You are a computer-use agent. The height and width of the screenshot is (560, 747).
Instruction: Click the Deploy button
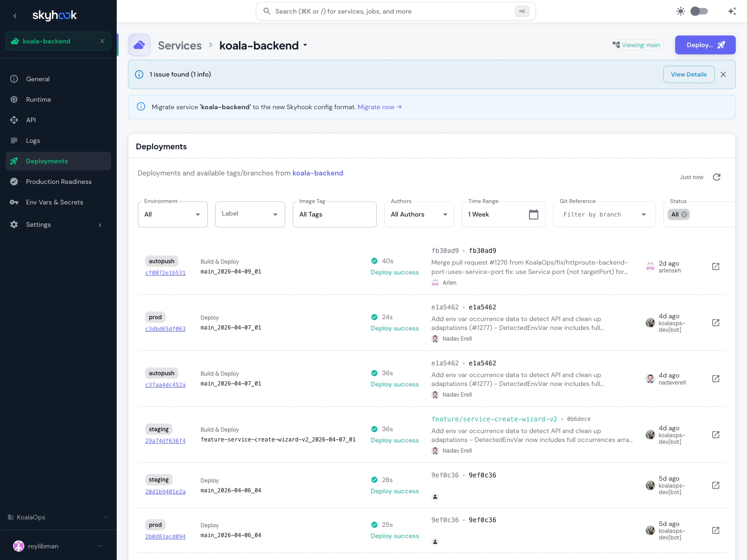(x=705, y=45)
